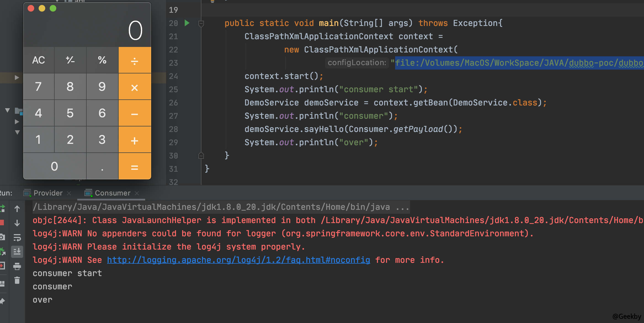Select the Consumer run tab
Viewport: 644px width, 323px height.
(112, 193)
